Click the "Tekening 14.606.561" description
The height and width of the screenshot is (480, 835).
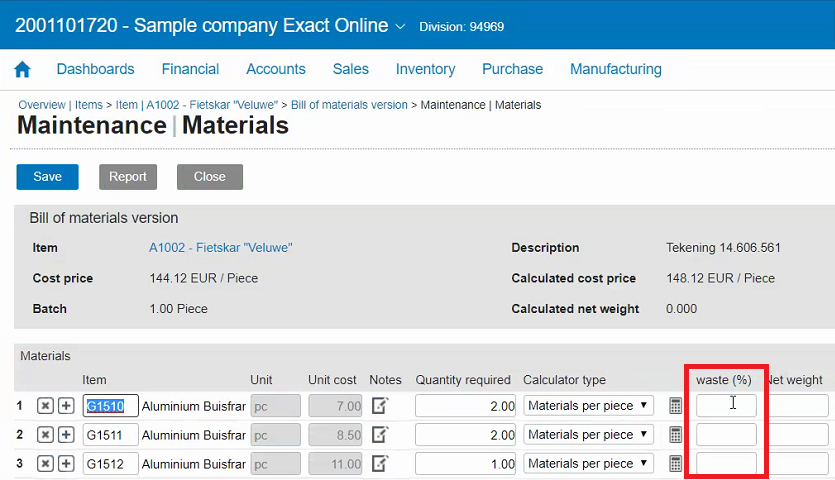723,248
